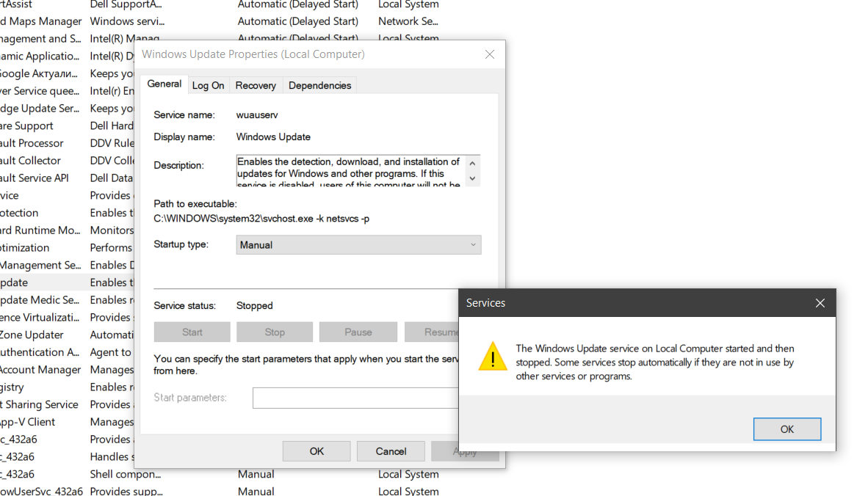Select 'owUserSvc_432a6' service row
The width and height of the screenshot is (868, 496).
[x=42, y=491]
